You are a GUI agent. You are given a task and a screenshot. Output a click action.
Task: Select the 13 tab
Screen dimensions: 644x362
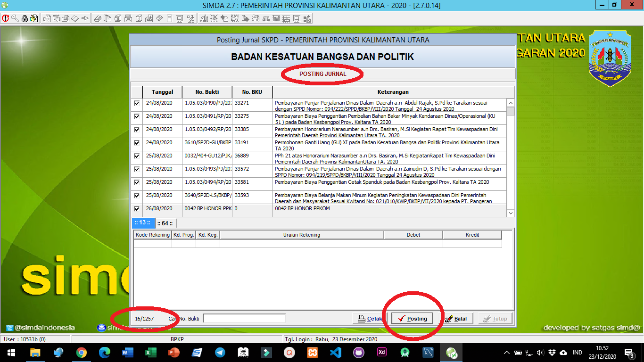pos(142,223)
